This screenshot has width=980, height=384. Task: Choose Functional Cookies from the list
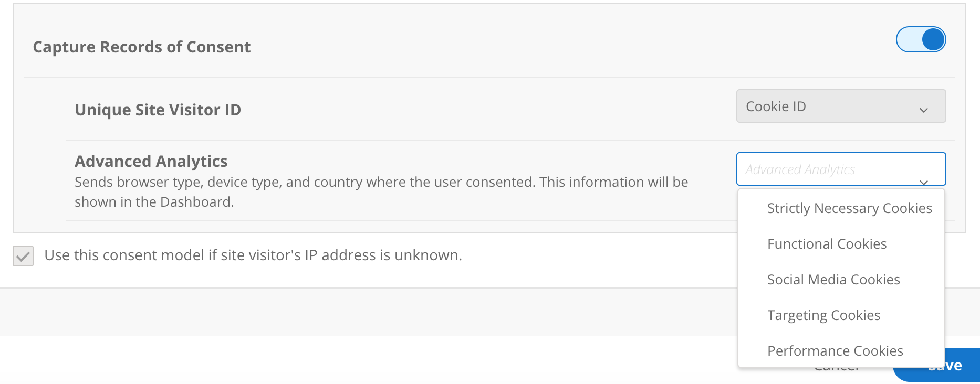click(827, 243)
